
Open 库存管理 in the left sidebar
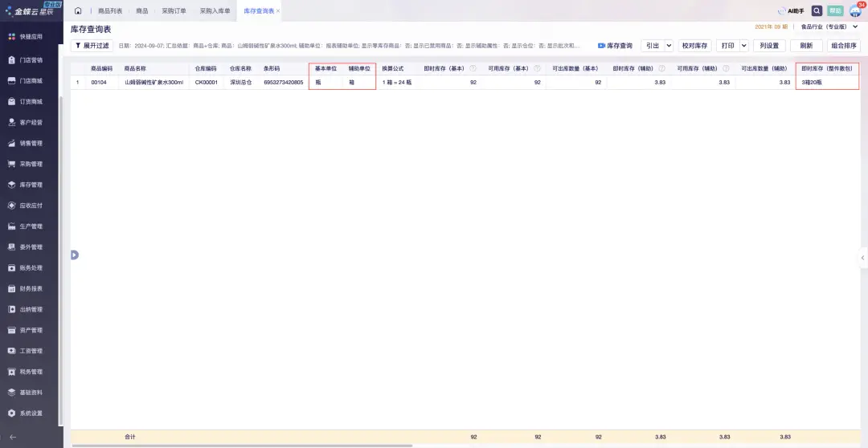point(31,185)
